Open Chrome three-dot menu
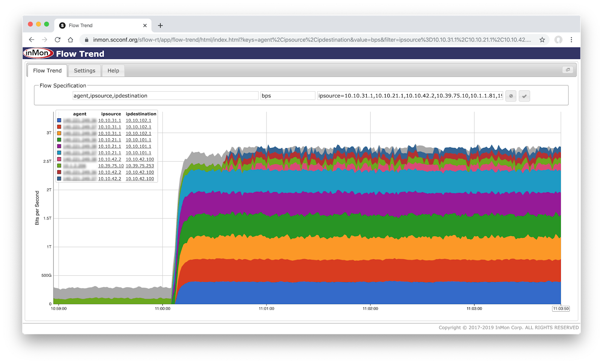This screenshot has width=603, height=364. pyautogui.click(x=571, y=40)
